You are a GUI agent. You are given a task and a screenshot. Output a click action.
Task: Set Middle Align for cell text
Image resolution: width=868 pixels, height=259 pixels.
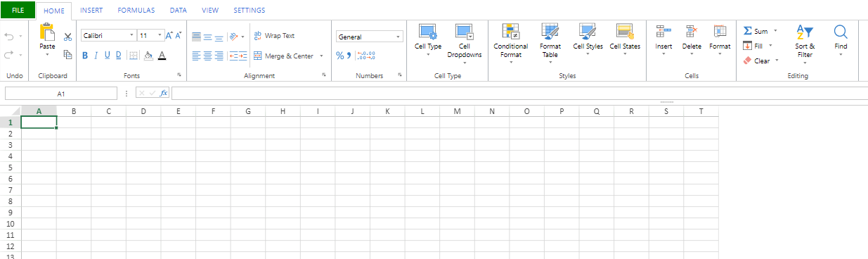[x=208, y=37]
